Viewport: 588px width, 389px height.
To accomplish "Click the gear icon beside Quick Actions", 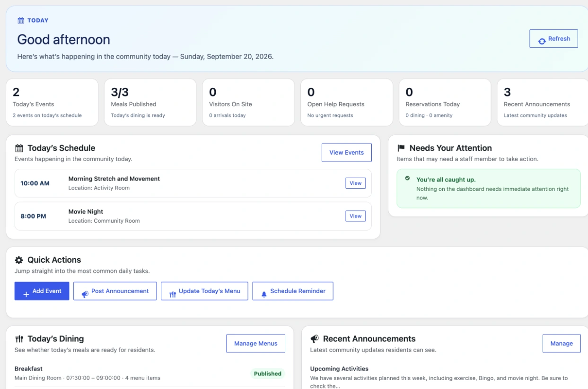I will click(19, 260).
